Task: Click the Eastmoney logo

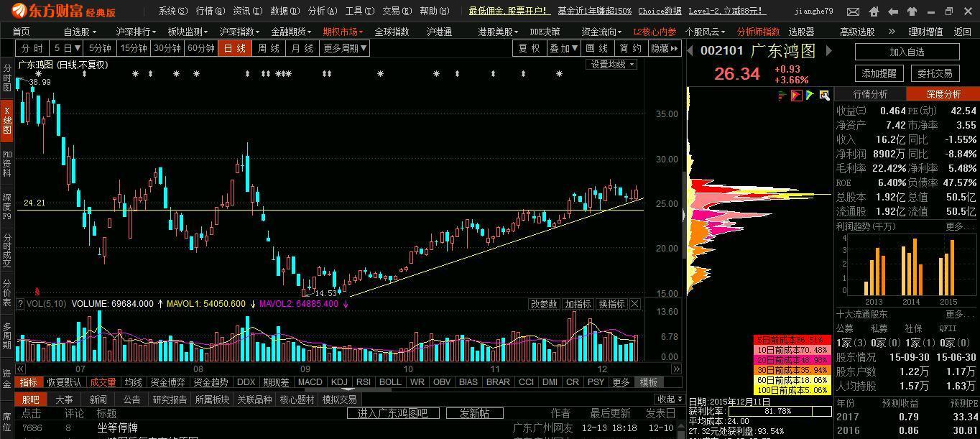Action: (64, 11)
